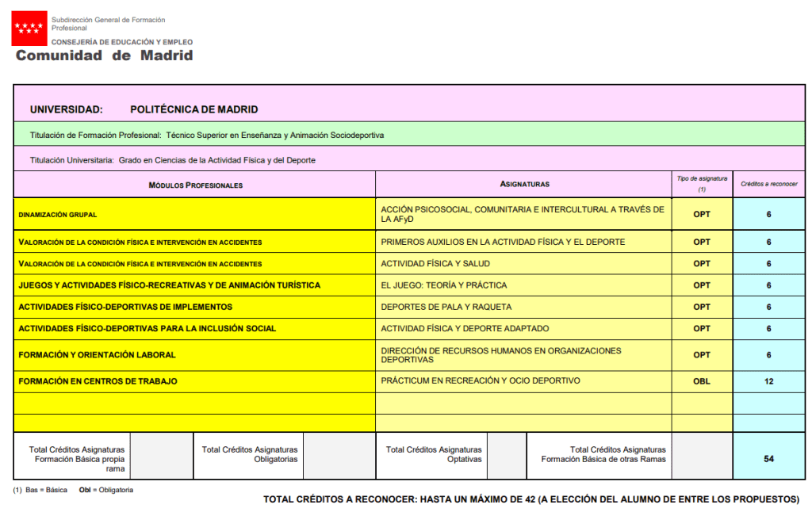Click OPT in EL JUEGO row
This screenshot has width=812, height=516.
(702, 285)
